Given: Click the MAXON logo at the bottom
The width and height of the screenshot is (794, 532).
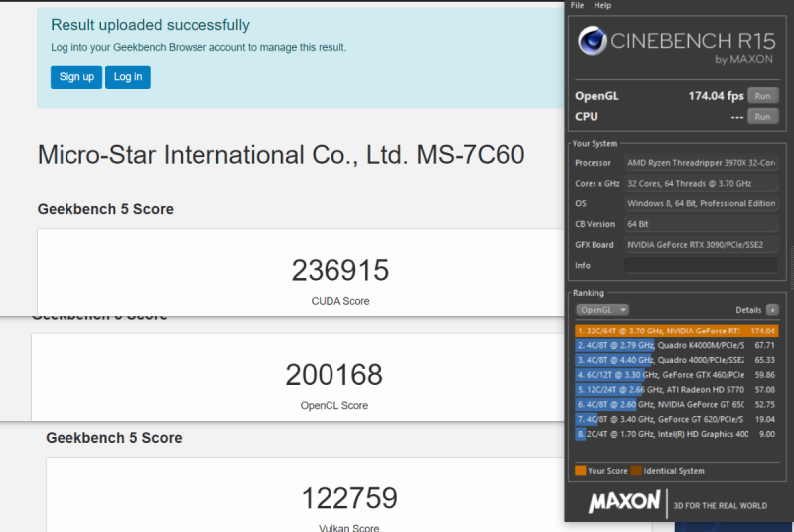Looking at the screenshot, I should coord(624,502).
